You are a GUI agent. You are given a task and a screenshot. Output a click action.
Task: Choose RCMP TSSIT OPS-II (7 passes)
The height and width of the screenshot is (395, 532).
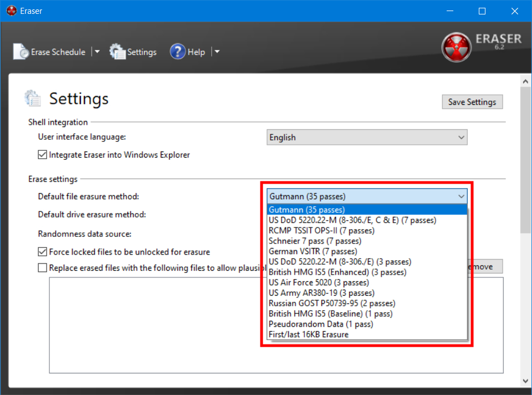tap(367, 231)
